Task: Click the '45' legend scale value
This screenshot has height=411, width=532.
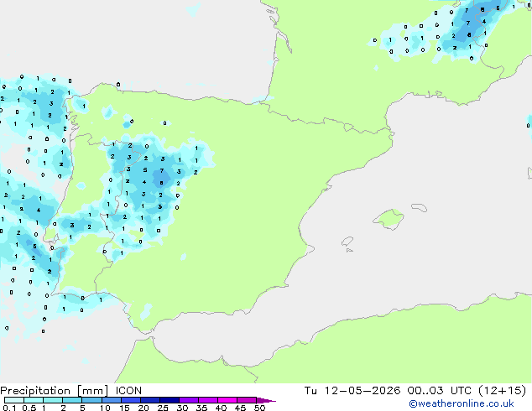Action: (x=241, y=408)
